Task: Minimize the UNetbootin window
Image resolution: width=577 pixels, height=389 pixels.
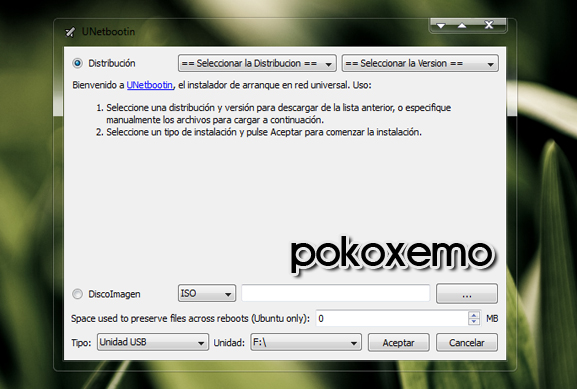Action: 441,25
